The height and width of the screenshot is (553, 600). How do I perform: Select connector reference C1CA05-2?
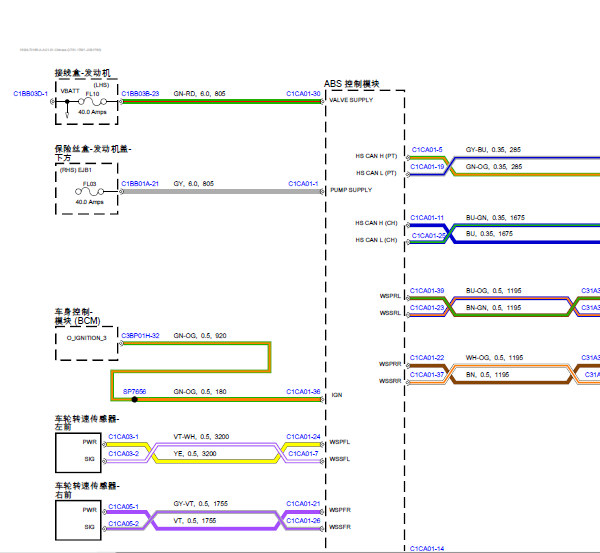124,524
